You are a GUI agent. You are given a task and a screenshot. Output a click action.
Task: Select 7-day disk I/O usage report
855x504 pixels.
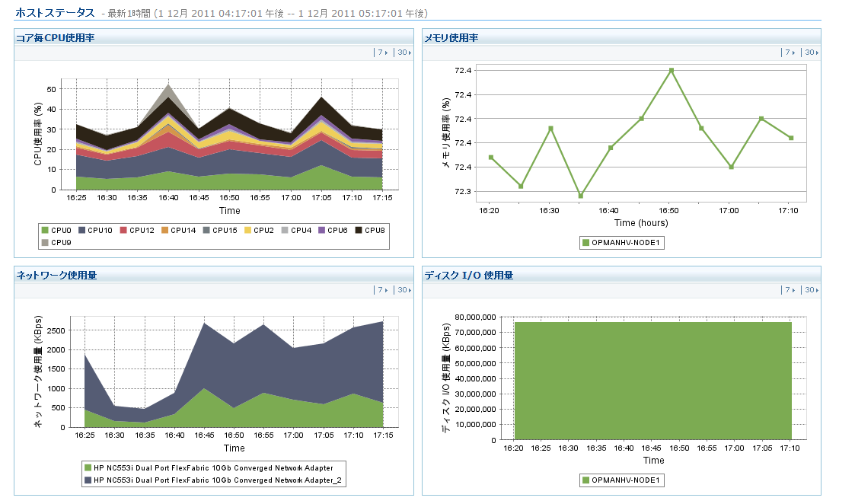coord(790,289)
